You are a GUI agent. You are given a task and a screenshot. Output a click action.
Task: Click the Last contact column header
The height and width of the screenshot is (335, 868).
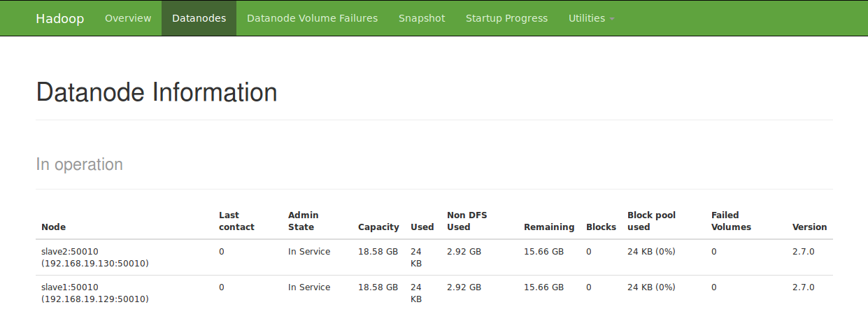[236, 221]
